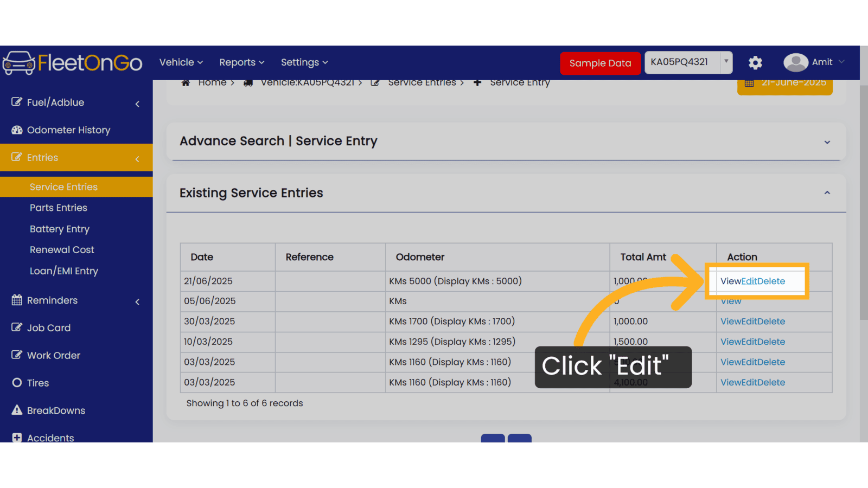868x488 pixels.
Task: Open the Amit account dropdown
Action: tap(827, 62)
